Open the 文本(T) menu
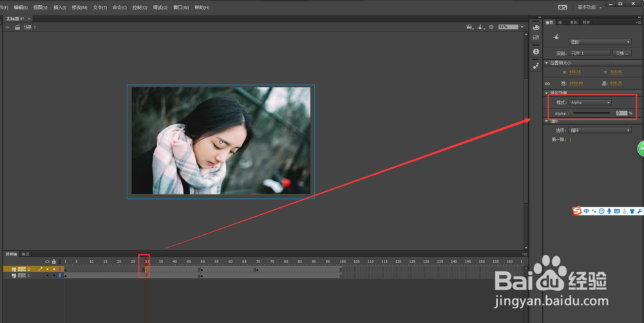This screenshot has width=644, height=323. pos(100,7)
